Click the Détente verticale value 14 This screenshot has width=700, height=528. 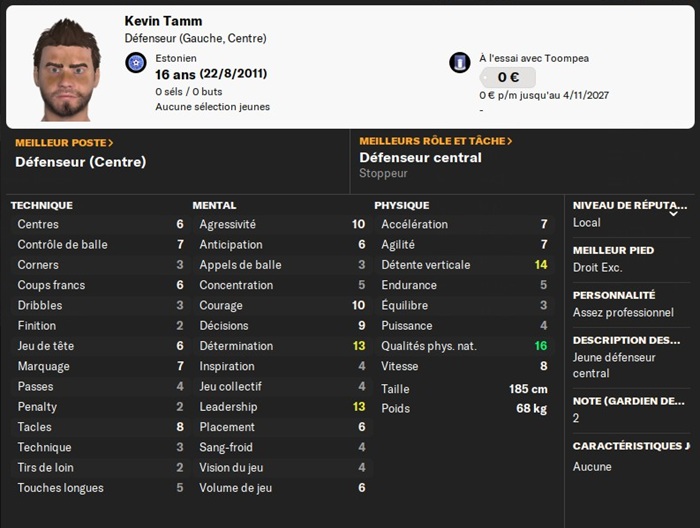541,265
